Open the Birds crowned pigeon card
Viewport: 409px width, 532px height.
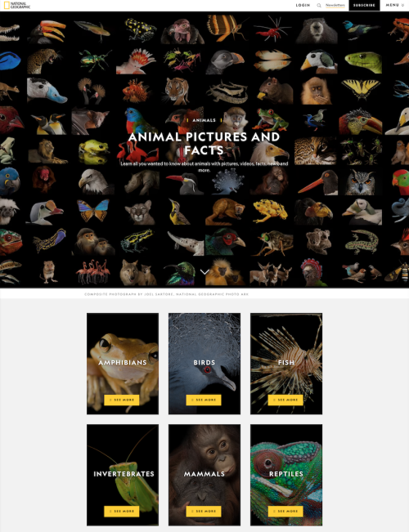pos(204,364)
